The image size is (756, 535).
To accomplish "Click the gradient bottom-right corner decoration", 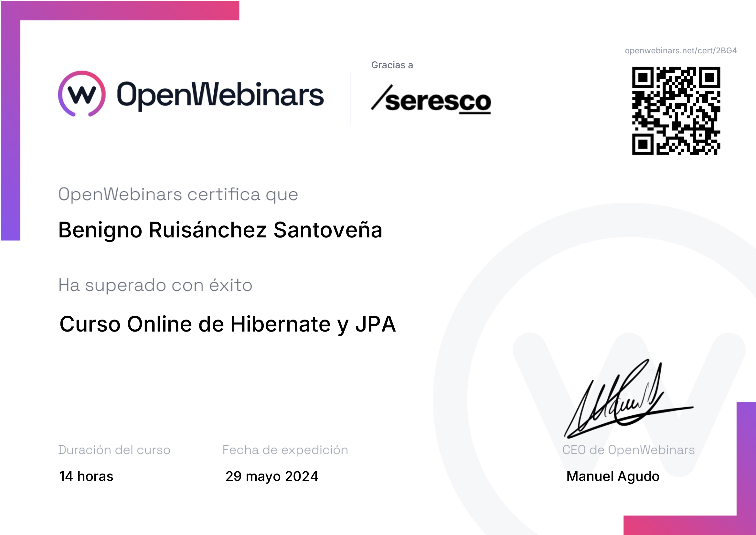I will pyautogui.click(x=746, y=468).
